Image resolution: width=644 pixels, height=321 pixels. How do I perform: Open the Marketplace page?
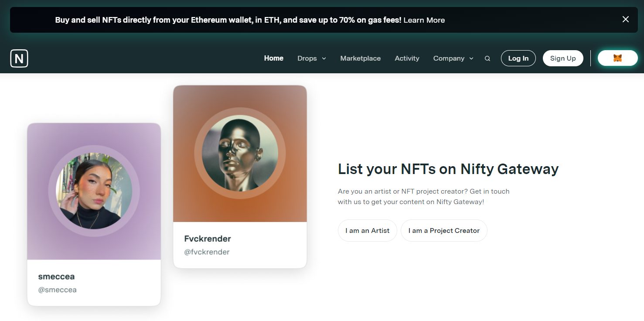click(x=361, y=58)
